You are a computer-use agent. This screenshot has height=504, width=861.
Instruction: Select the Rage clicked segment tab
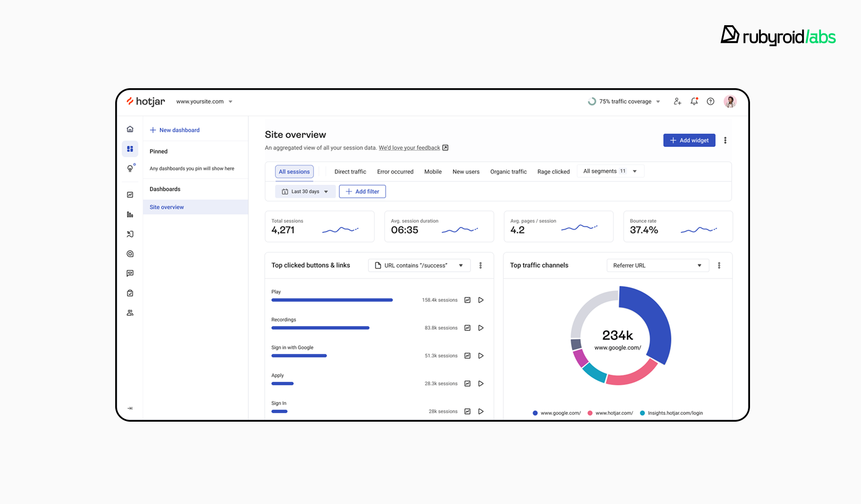(553, 172)
